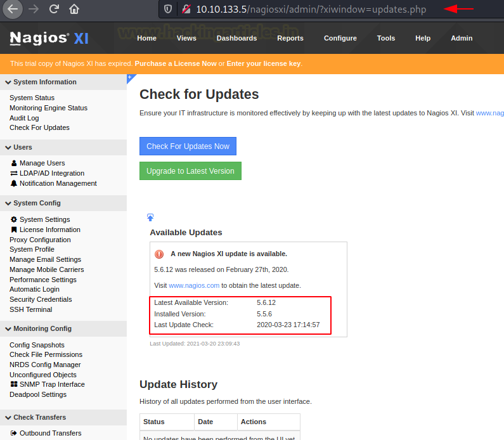This screenshot has width=504, height=440.
Task: Click the browser back arrow button
Action: coord(13,9)
